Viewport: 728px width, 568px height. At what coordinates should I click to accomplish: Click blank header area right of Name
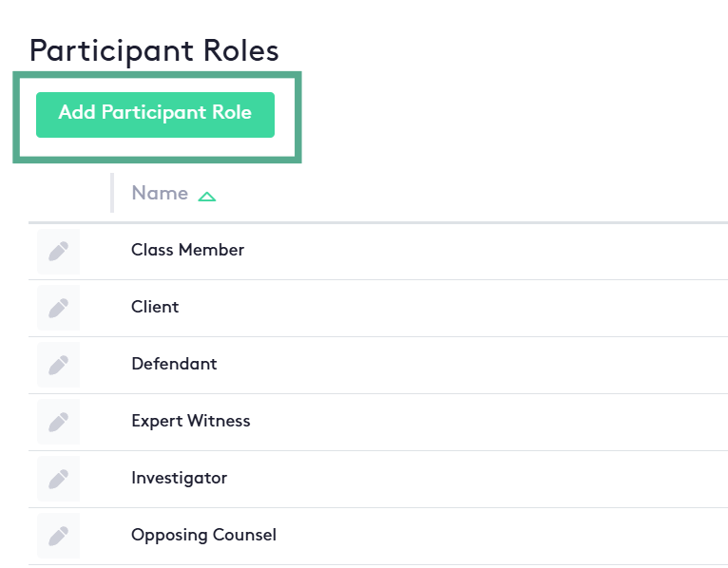coord(475,194)
